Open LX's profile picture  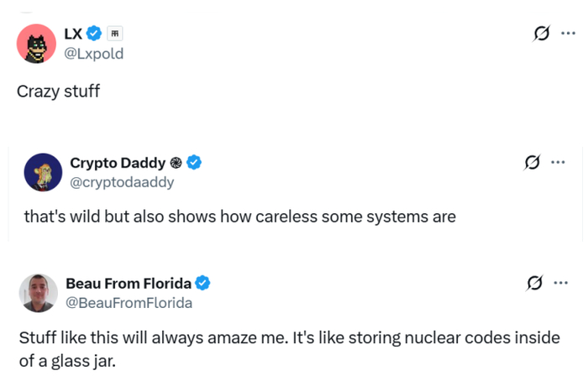pyautogui.click(x=36, y=44)
